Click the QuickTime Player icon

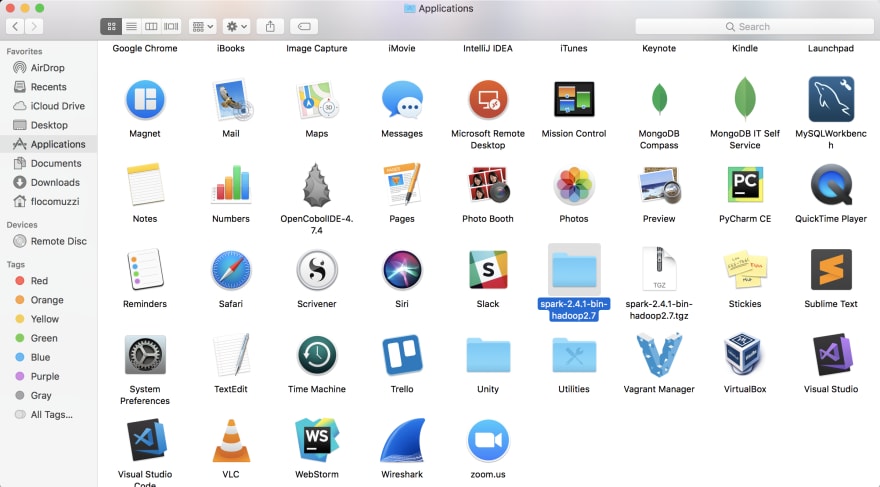(x=831, y=185)
